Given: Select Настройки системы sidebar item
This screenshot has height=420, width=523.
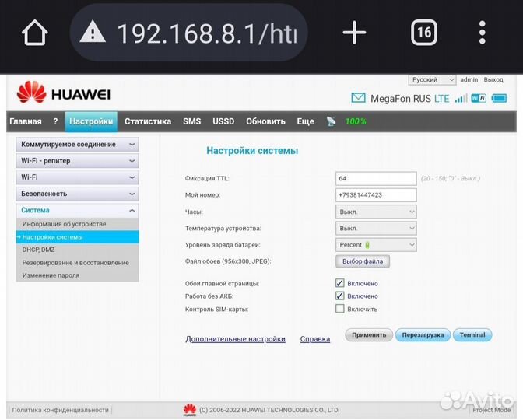Looking at the screenshot, I should click(77, 237).
